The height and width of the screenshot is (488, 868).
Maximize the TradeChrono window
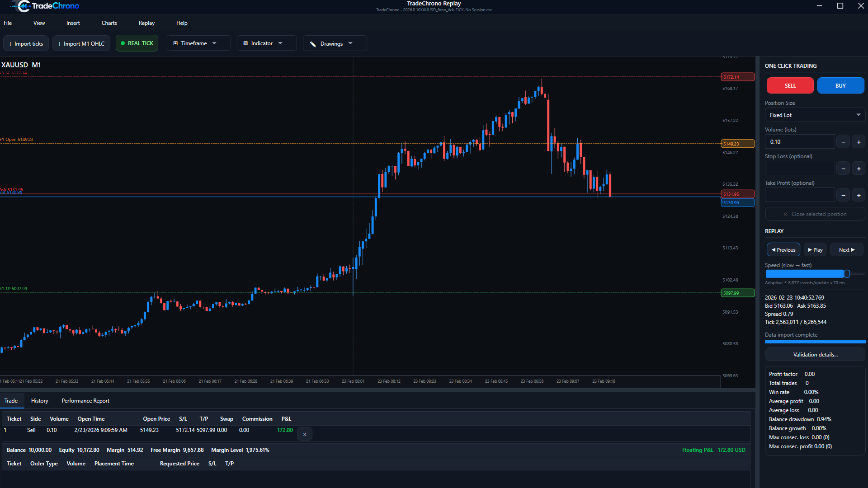(840, 6)
